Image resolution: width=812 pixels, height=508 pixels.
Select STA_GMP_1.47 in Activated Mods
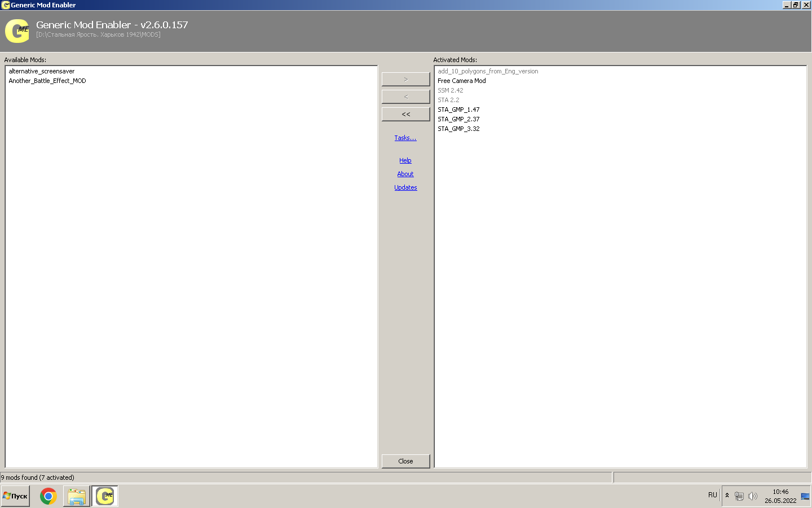[458, 110]
